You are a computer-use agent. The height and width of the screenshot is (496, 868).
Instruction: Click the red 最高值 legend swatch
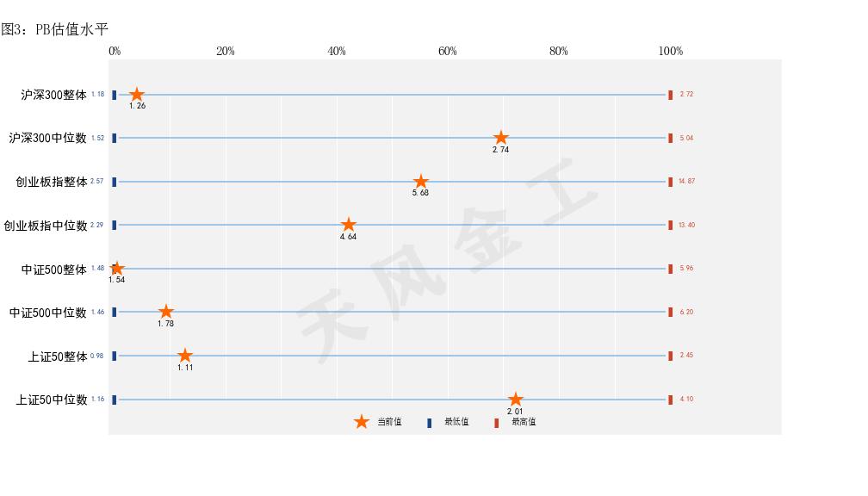[496, 423]
